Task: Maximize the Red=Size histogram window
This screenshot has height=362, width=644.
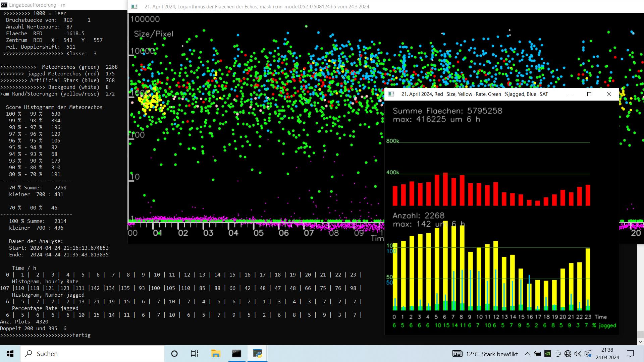Action: pyautogui.click(x=589, y=94)
